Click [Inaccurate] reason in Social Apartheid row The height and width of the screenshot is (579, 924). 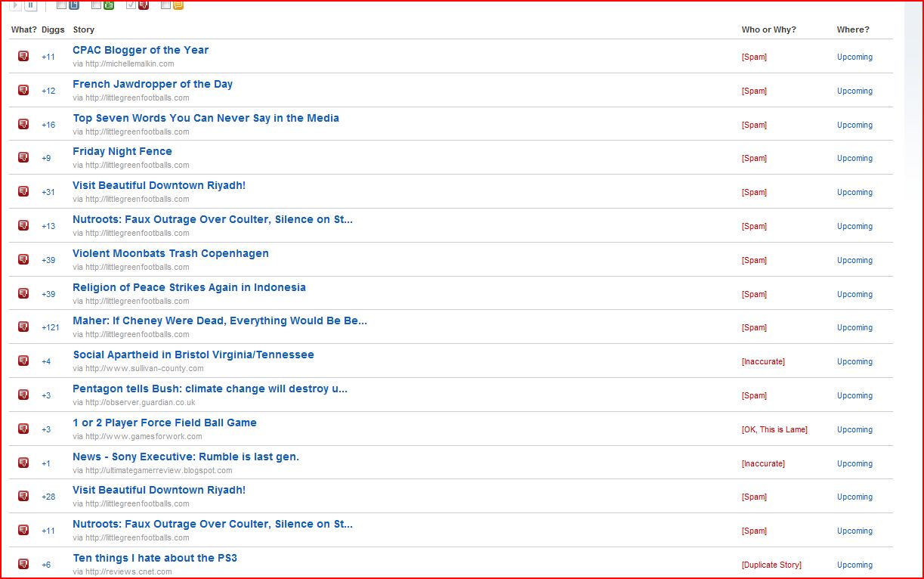(x=763, y=361)
